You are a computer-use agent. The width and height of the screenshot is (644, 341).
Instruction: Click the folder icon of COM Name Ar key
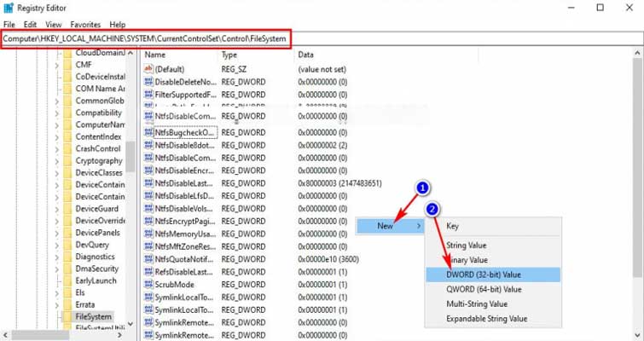(x=67, y=89)
